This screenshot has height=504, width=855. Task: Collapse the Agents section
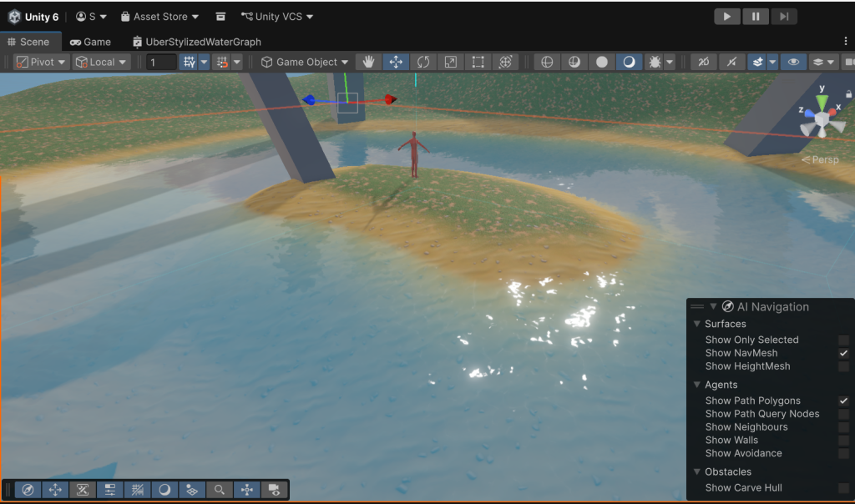697,385
